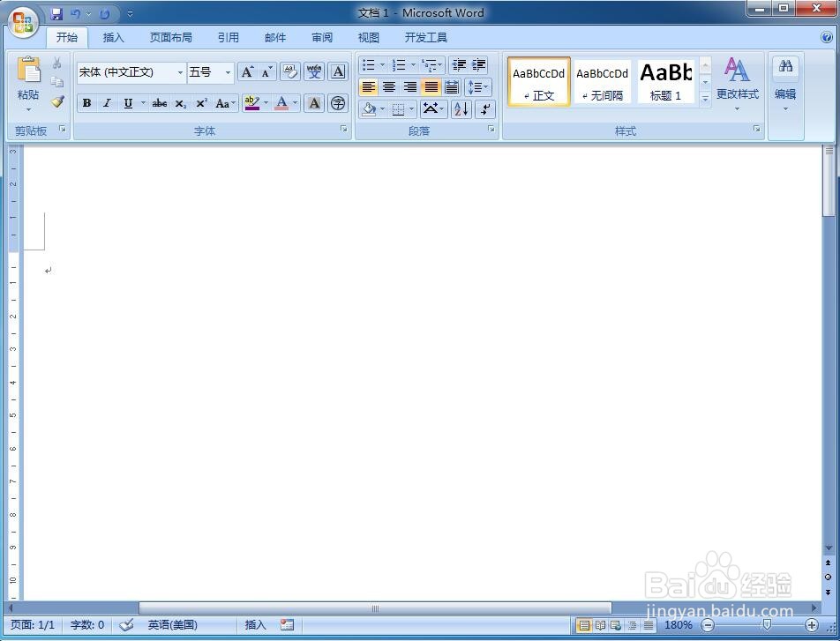Select the Format Painter brush
Viewport: 840px width, 641px height.
click(57, 101)
